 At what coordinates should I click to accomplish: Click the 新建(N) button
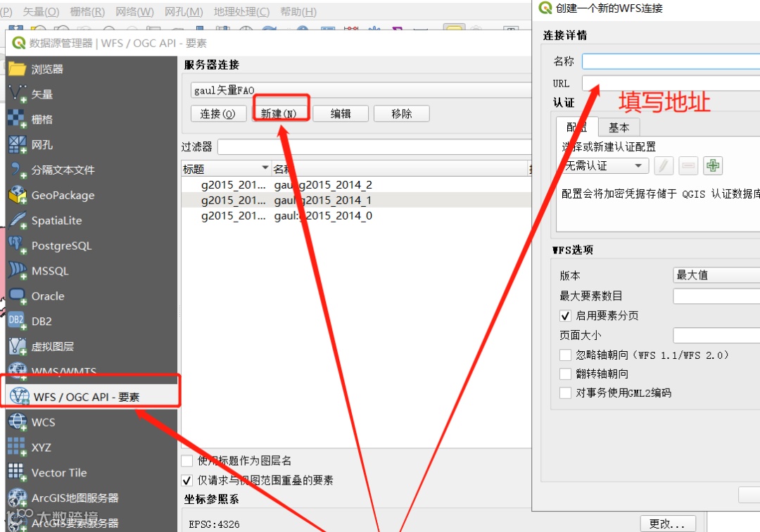[279, 114]
